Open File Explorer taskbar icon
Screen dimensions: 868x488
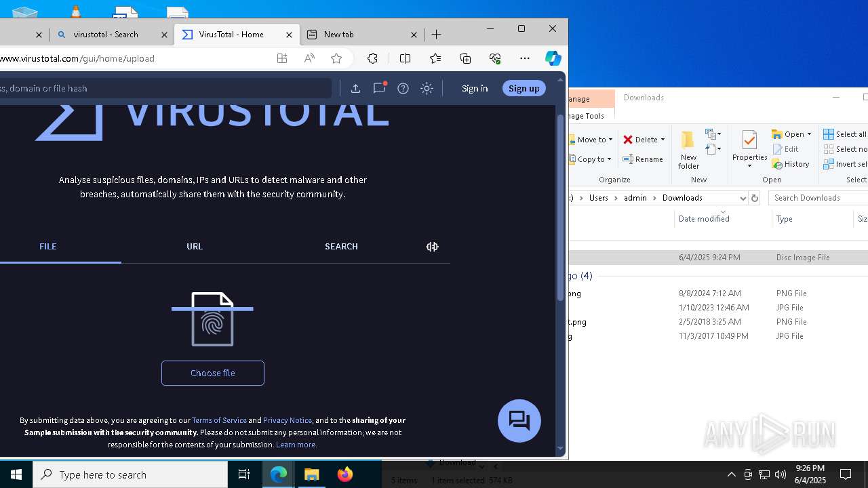coord(312,474)
